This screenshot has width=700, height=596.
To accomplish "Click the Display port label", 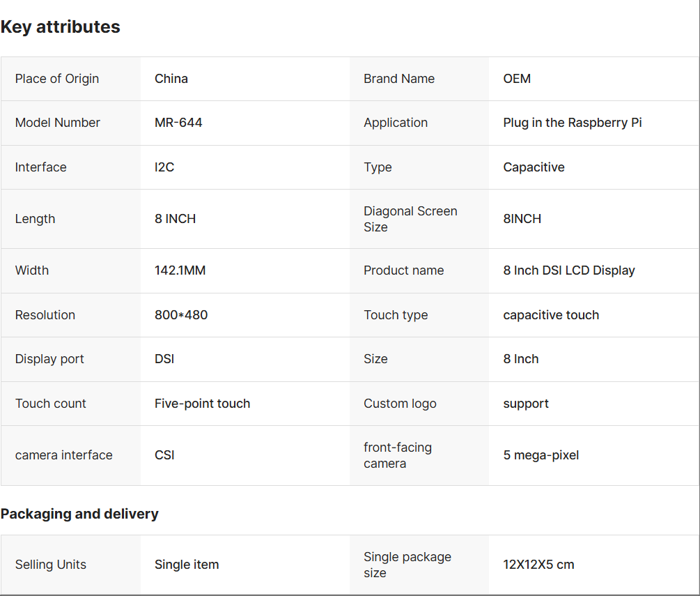I will (49, 359).
